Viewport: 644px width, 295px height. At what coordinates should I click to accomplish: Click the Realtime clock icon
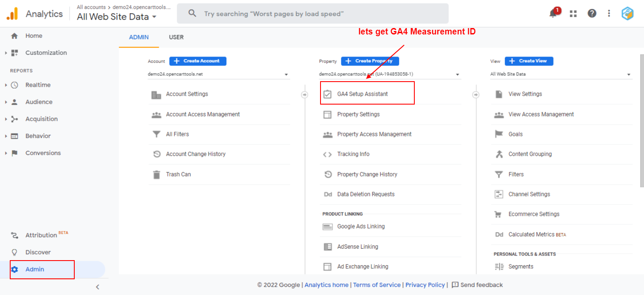(14, 85)
